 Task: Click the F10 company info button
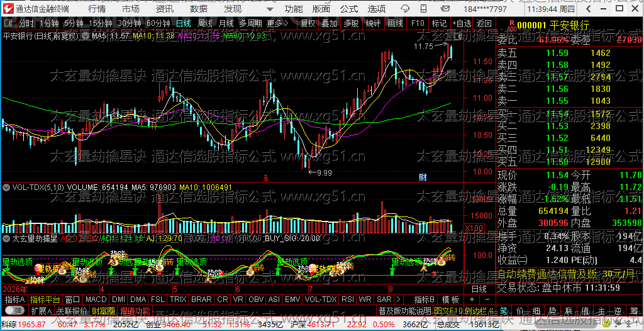coord(418,23)
